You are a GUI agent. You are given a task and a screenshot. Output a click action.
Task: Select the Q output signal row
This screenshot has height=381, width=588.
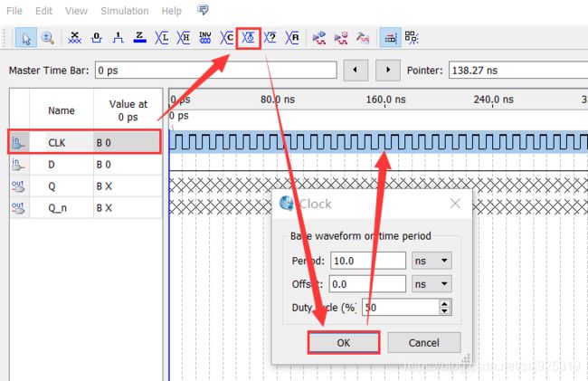point(86,186)
